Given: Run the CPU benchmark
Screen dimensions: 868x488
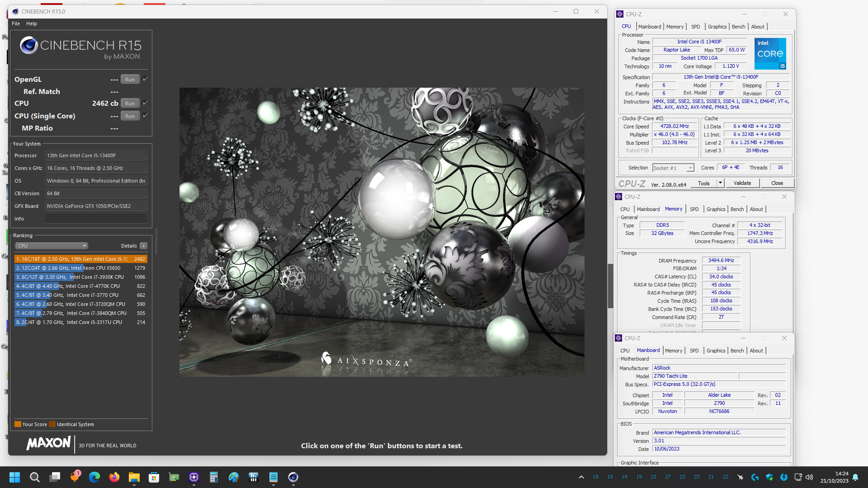Looking at the screenshot, I should click(x=130, y=103).
